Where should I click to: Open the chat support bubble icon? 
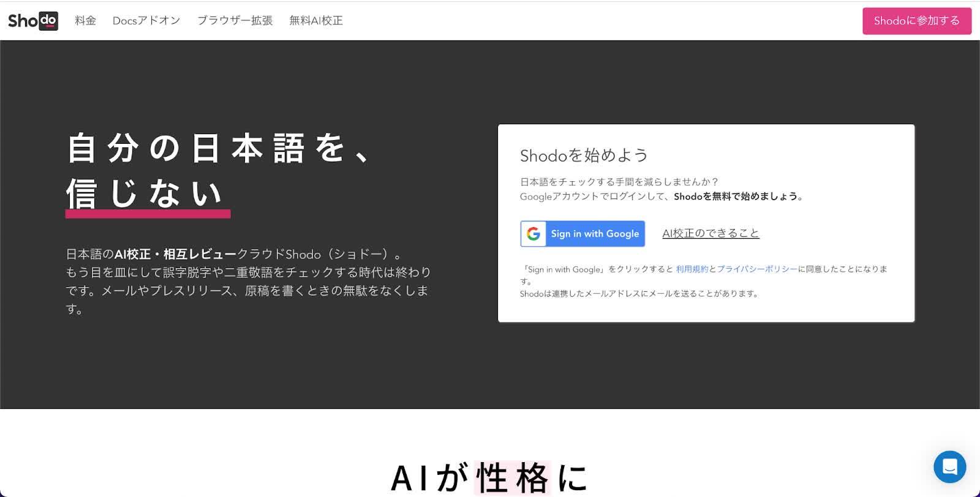[x=949, y=466]
